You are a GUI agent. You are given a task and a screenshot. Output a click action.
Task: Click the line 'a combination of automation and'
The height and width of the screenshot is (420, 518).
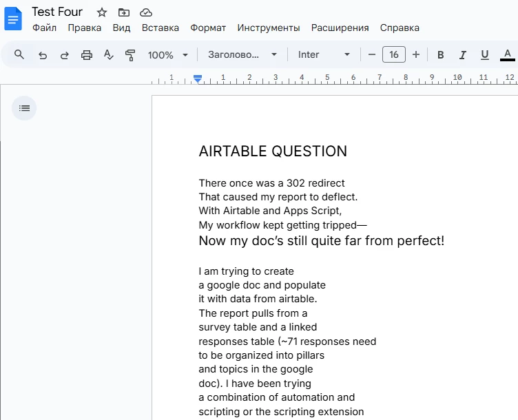276,397
